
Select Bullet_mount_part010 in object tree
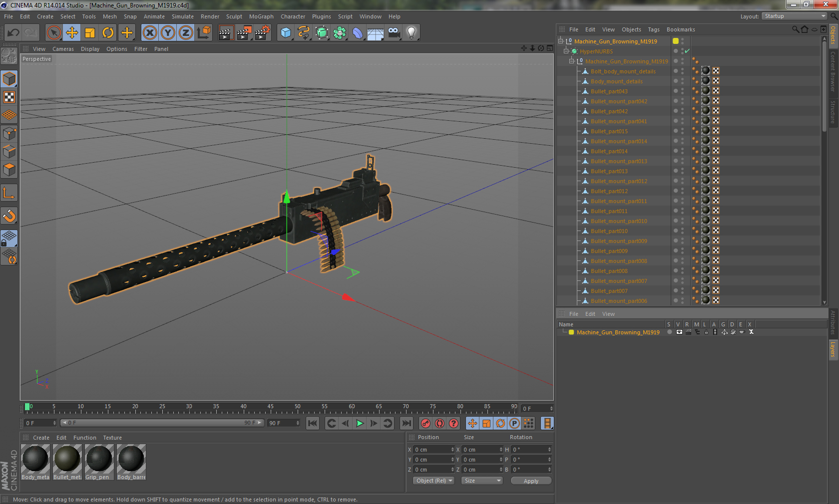pyautogui.click(x=619, y=221)
